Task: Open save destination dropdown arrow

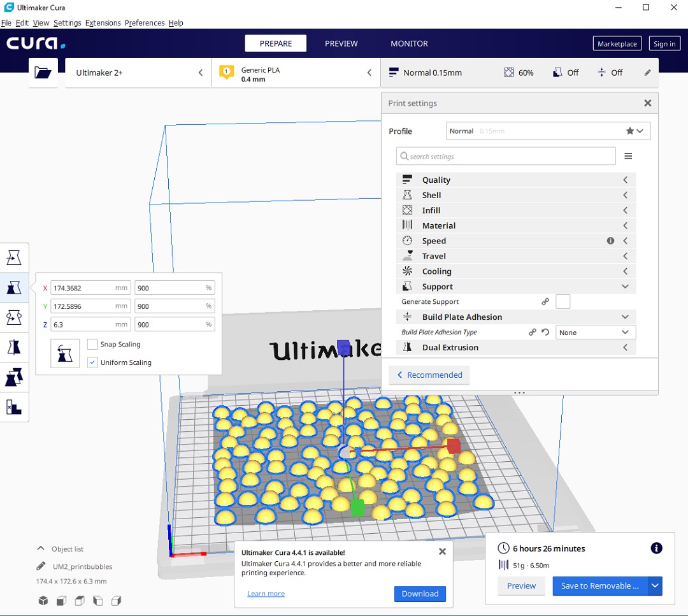Action: pos(655,585)
